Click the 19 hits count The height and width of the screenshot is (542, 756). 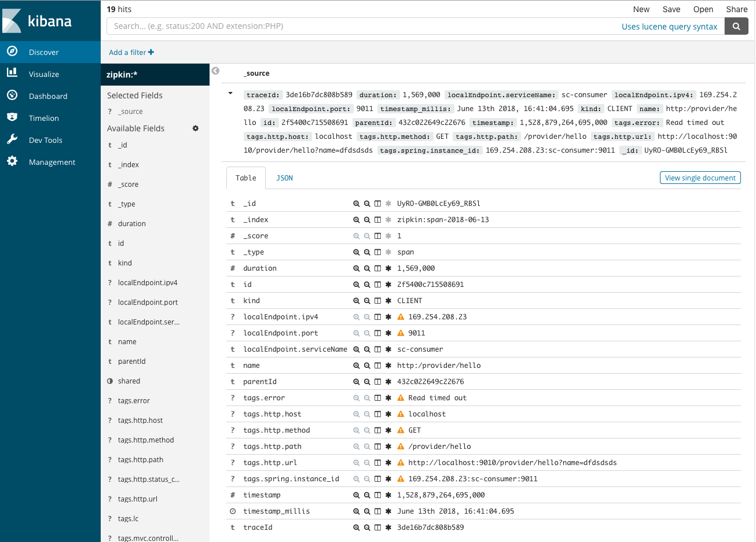119,9
